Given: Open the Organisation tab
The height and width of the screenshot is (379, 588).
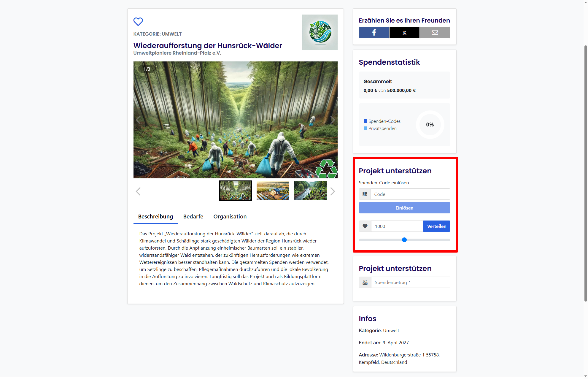Looking at the screenshot, I should click(x=230, y=216).
